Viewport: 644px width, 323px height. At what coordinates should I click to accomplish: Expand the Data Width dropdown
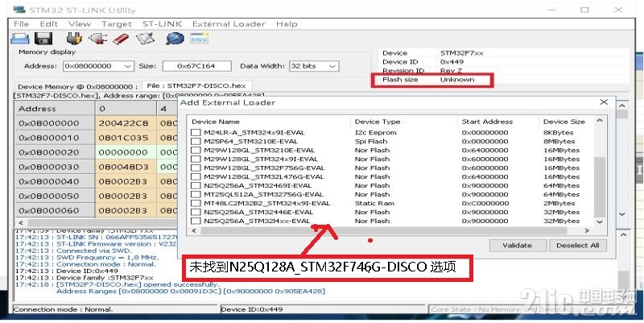tap(332, 66)
